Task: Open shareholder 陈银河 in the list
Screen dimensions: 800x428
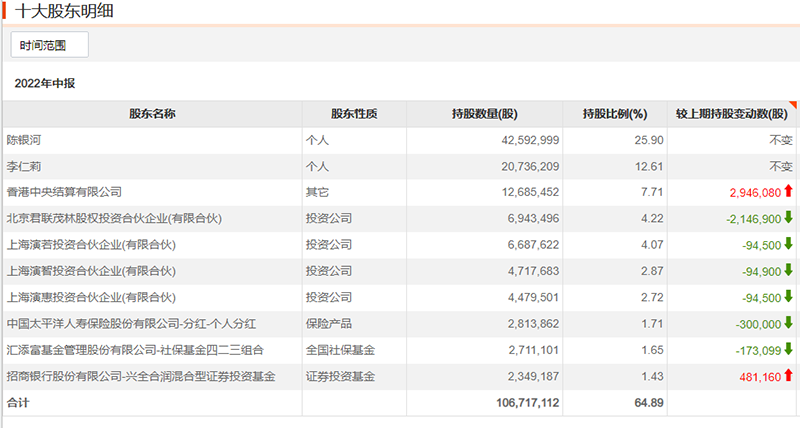Action: click(x=26, y=140)
